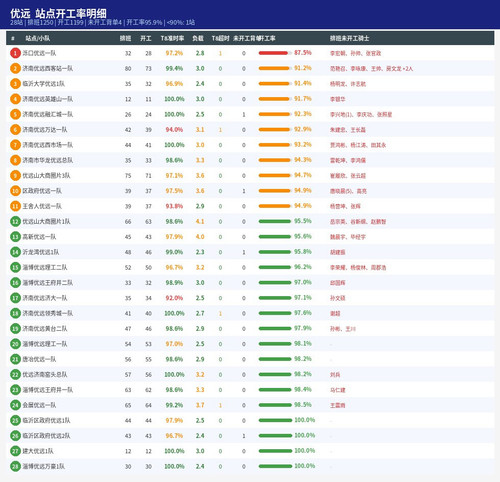Sort by the T8准时率 column header
The width and height of the screenshot is (500, 482).
172,38
